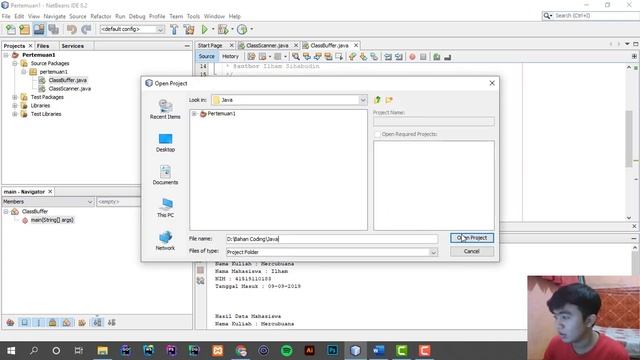Click the Undo toolbar icon

72,29
